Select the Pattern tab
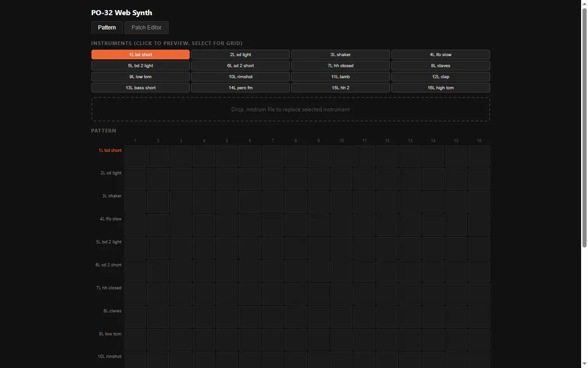The image size is (588, 368). pyautogui.click(x=107, y=28)
